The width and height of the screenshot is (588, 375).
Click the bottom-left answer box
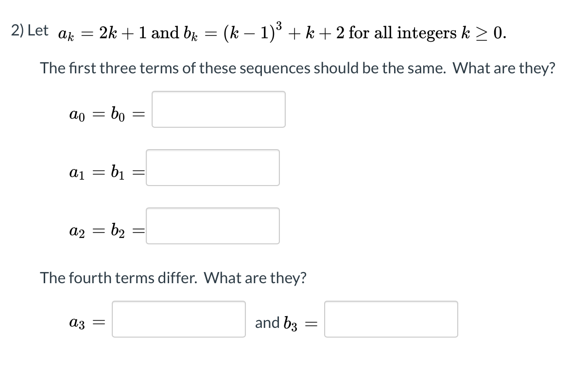click(x=178, y=320)
